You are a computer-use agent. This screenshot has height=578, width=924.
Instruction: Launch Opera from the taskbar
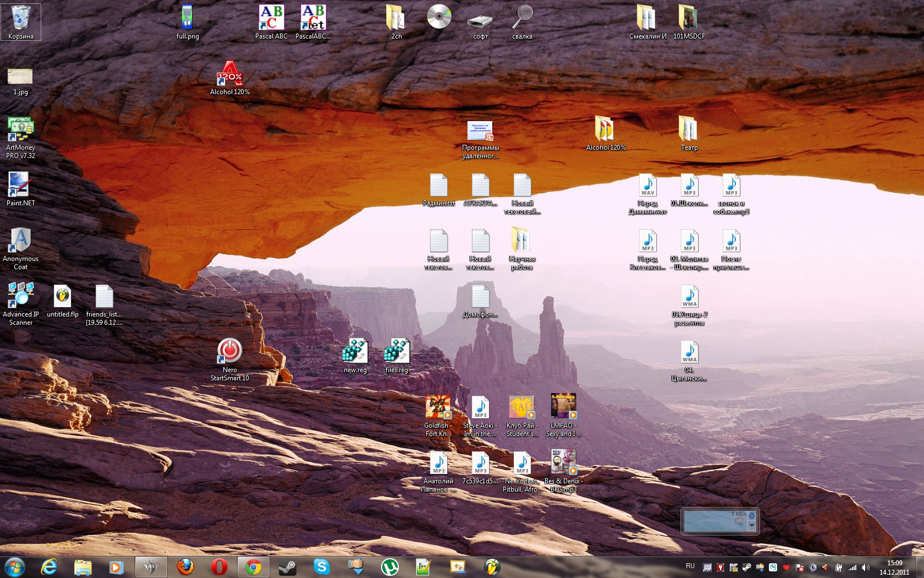219,566
